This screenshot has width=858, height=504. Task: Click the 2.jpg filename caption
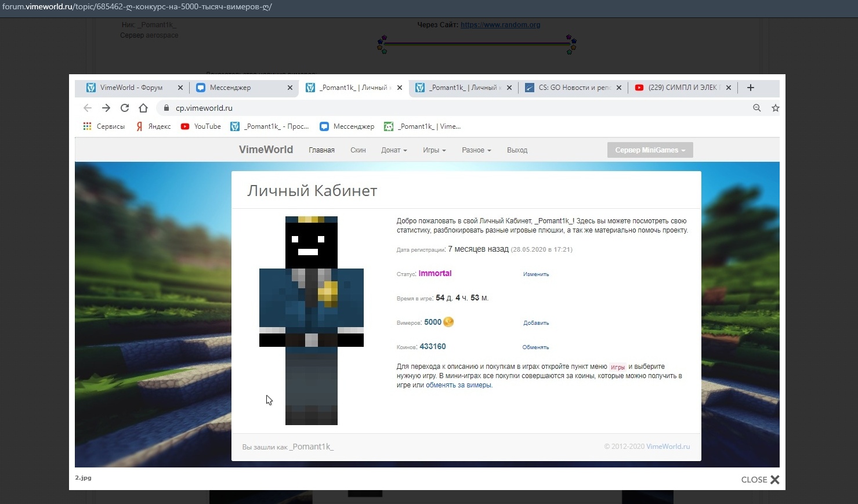(83, 478)
